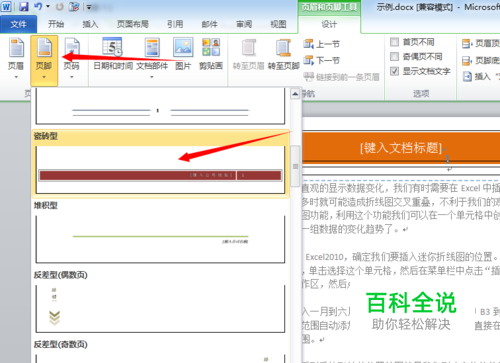Save the document with the floppy icon

[x=23, y=6]
